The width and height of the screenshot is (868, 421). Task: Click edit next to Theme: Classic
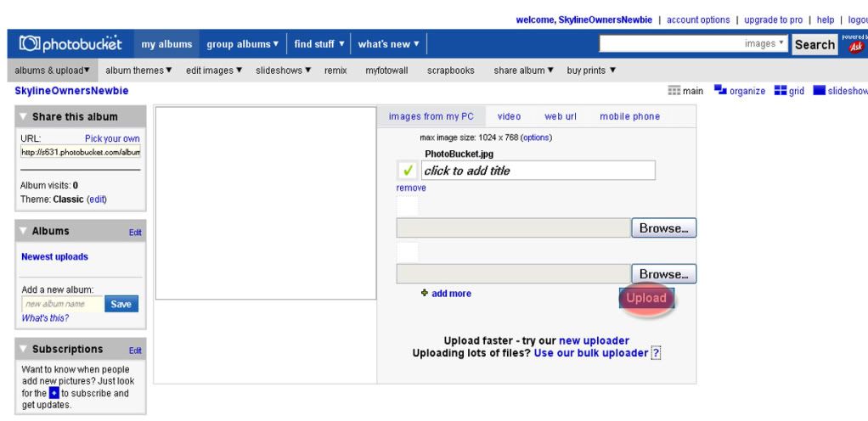(x=97, y=199)
